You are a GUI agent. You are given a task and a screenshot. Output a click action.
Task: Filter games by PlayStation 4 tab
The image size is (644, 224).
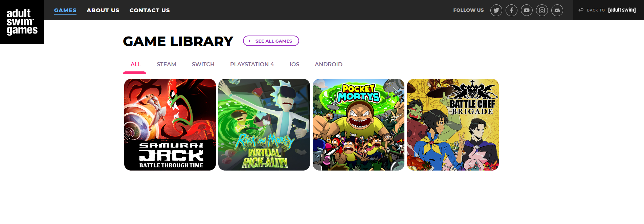(x=252, y=64)
